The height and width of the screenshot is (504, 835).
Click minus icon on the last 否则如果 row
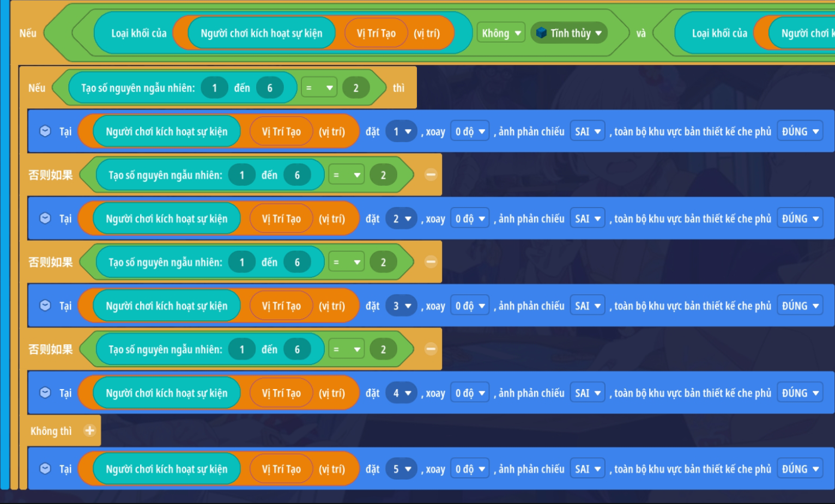click(x=431, y=349)
